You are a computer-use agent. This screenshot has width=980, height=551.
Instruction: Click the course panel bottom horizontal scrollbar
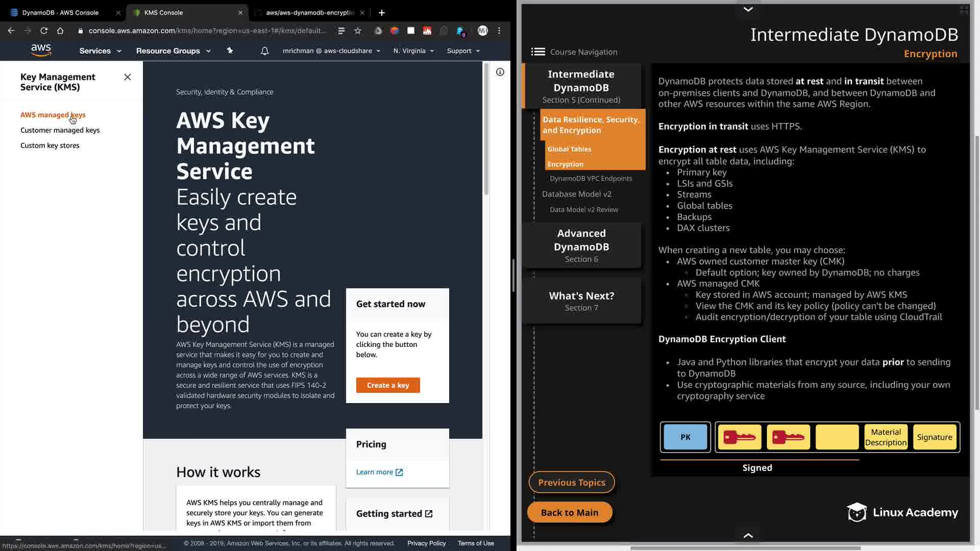click(x=745, y=548)
